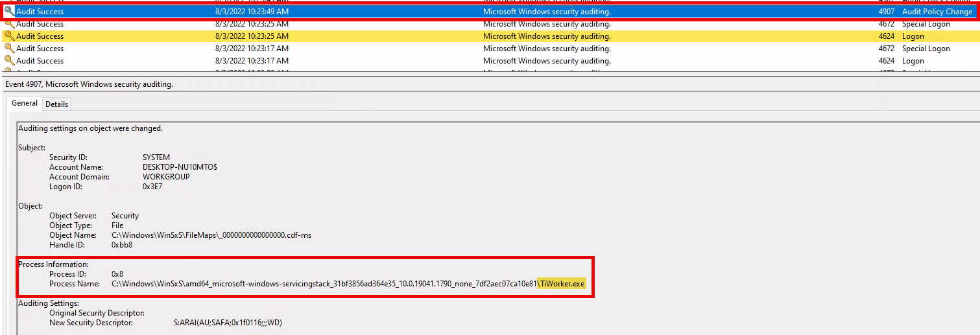Click key icon of 4624 event at 10:23:17

(9, 61)
